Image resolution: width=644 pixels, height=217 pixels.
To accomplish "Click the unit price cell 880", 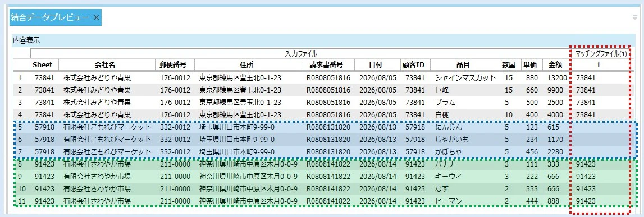I will 532,77.
